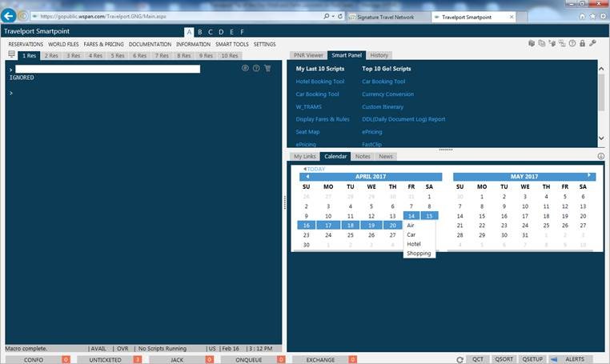Click the info icon beside the Calendar panel

click(600, 156)
